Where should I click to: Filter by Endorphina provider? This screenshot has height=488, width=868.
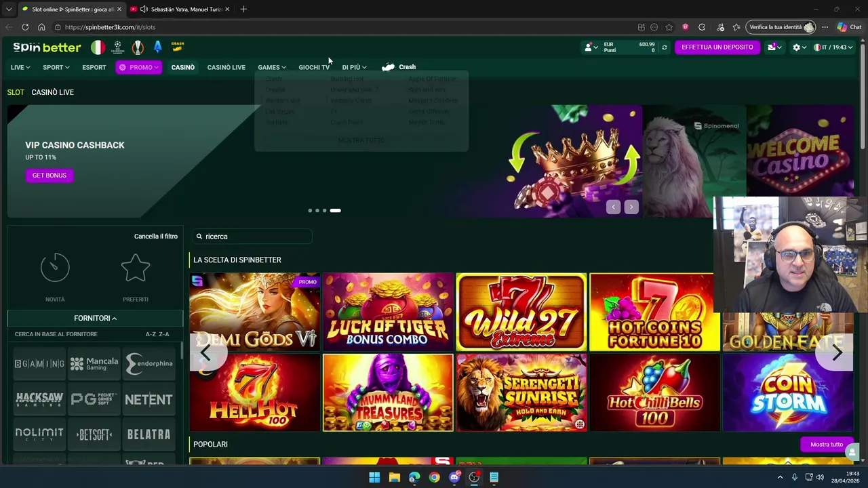tap(149, 364)
